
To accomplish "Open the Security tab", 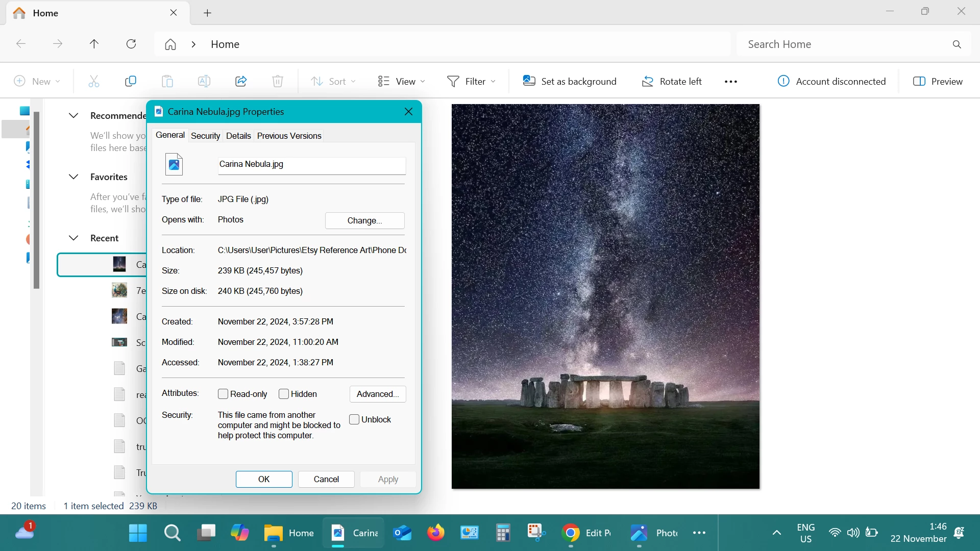I will point(205,136).
